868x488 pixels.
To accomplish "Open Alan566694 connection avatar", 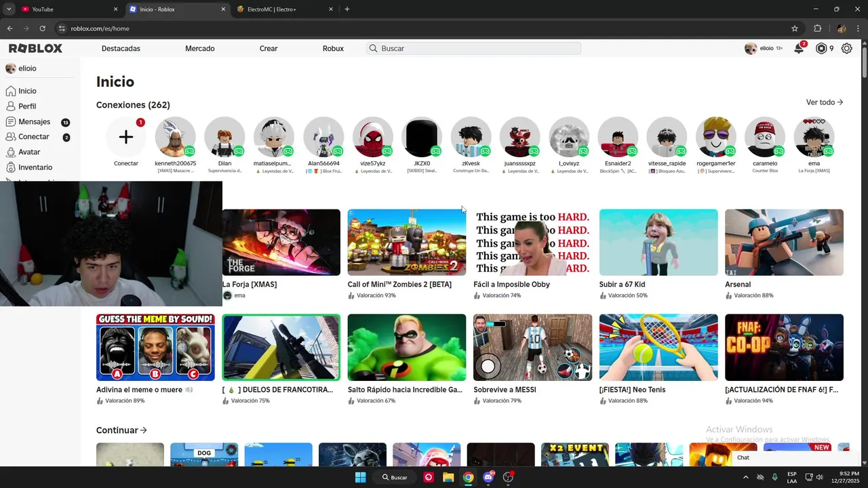I will pyautogui.click(x=323, y=137).
